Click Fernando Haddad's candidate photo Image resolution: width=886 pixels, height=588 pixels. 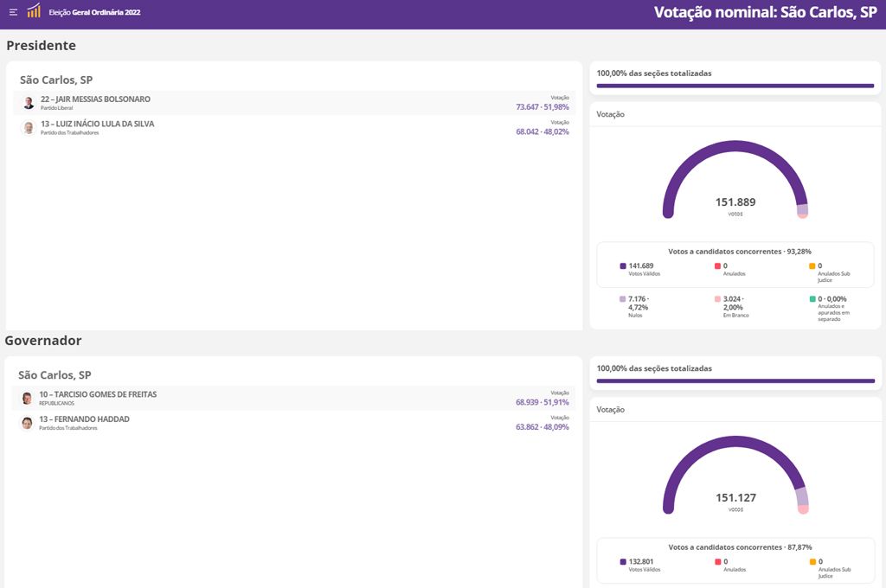(x=27, y=423)
